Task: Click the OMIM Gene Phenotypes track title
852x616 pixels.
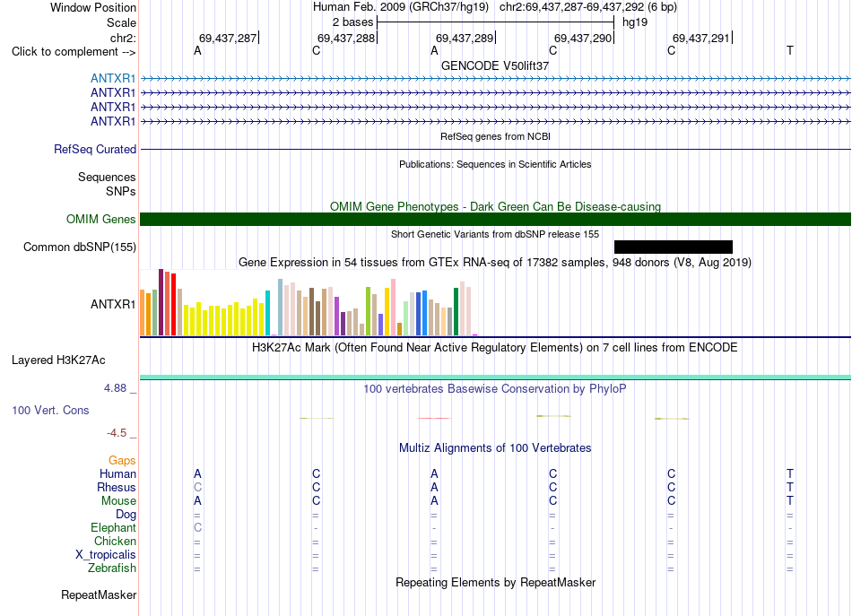Action: (495, 206)
